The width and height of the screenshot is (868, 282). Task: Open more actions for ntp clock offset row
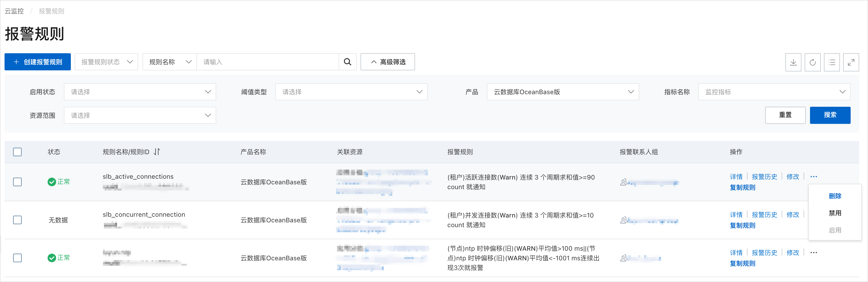point(813,253)
